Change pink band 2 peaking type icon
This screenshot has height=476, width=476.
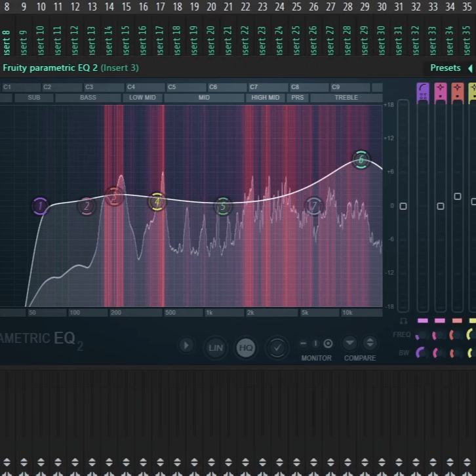(440, 87)
